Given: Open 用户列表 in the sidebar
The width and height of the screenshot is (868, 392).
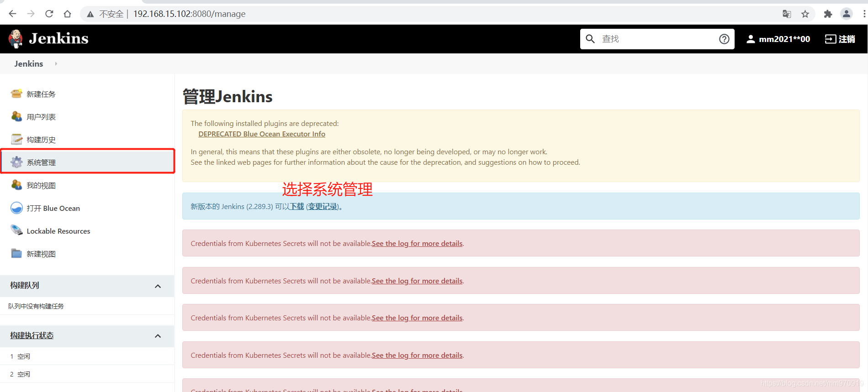Looking at the screenshot, I should 41,117.
